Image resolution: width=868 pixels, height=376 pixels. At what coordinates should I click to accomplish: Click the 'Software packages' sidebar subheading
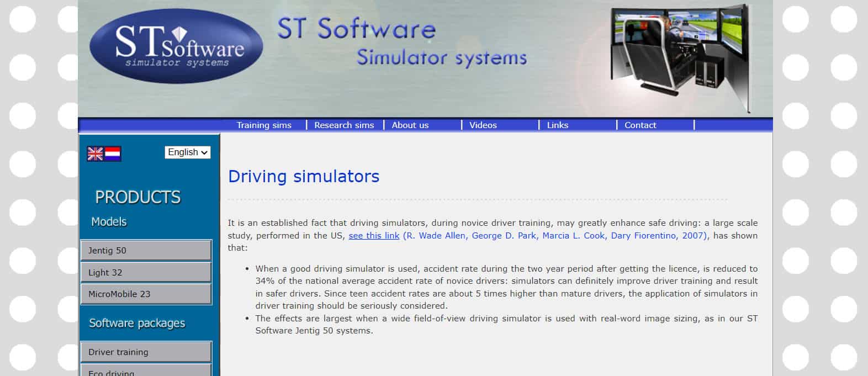[x=137, y=324]
